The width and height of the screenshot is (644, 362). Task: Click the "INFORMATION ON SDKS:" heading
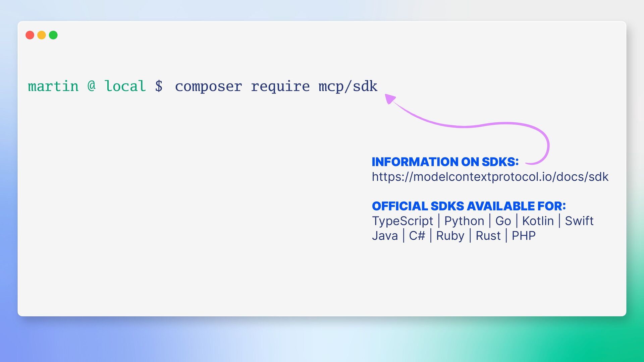pos(445,162)
